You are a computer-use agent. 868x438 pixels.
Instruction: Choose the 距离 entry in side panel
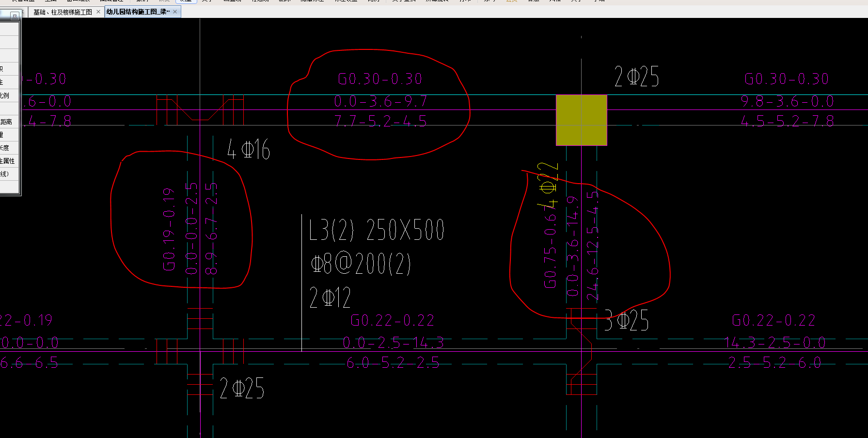tap(6, 122)
